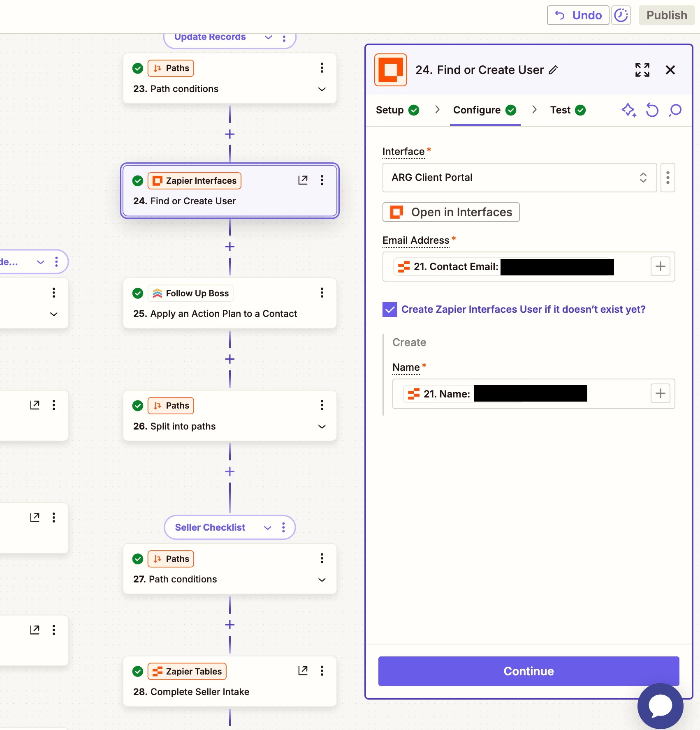This screenshot has height=730, width=700.
Task: Expand step 27 Path conditions chevron
Action: click(x=322, y=580)
